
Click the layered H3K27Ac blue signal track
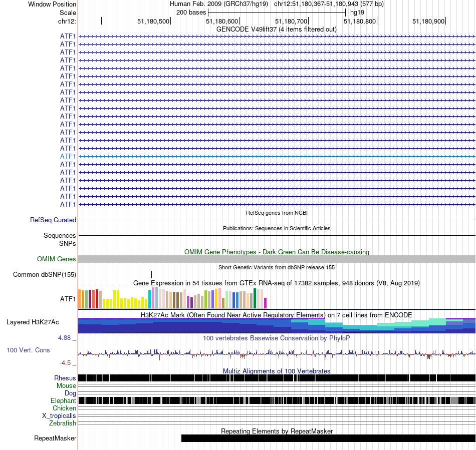277,326
